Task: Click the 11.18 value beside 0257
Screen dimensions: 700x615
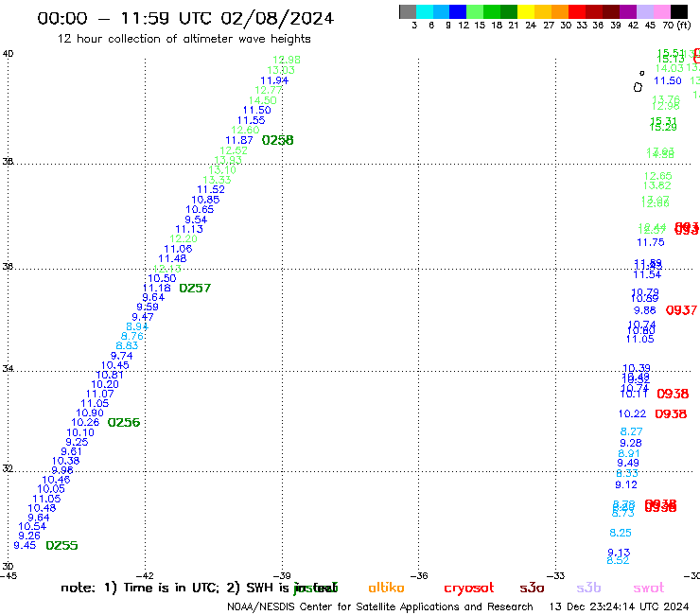Action: tap(157, 288)
